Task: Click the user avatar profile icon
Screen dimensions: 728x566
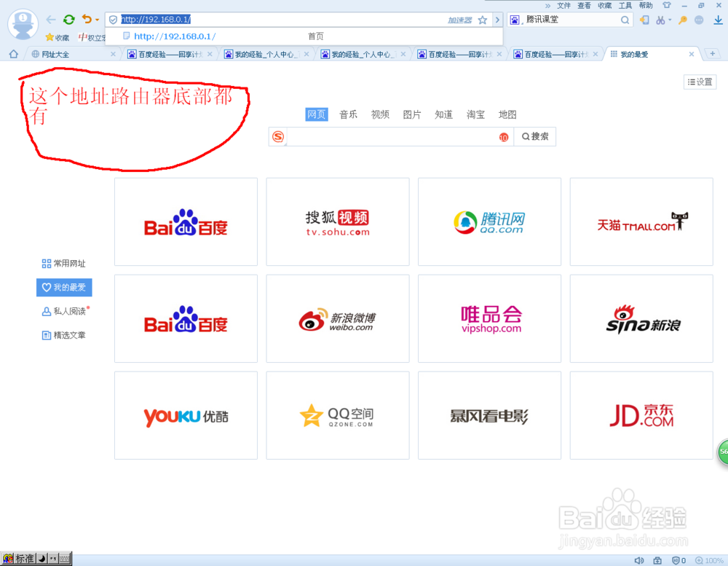Action: (x=23, y=24)
